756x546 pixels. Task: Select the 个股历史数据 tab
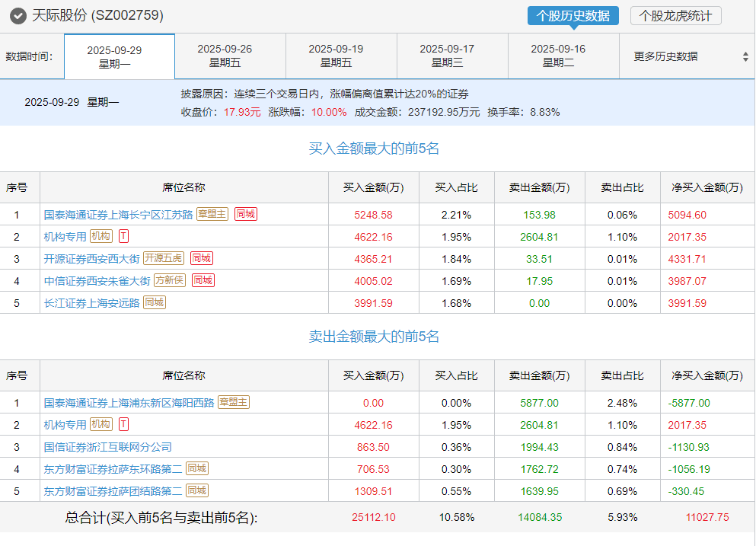pos(573,16)
